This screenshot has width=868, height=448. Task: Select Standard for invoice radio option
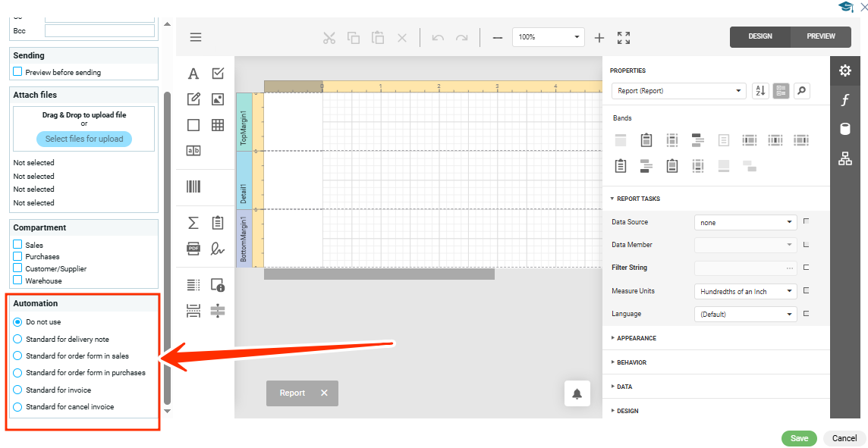point(18,390)
